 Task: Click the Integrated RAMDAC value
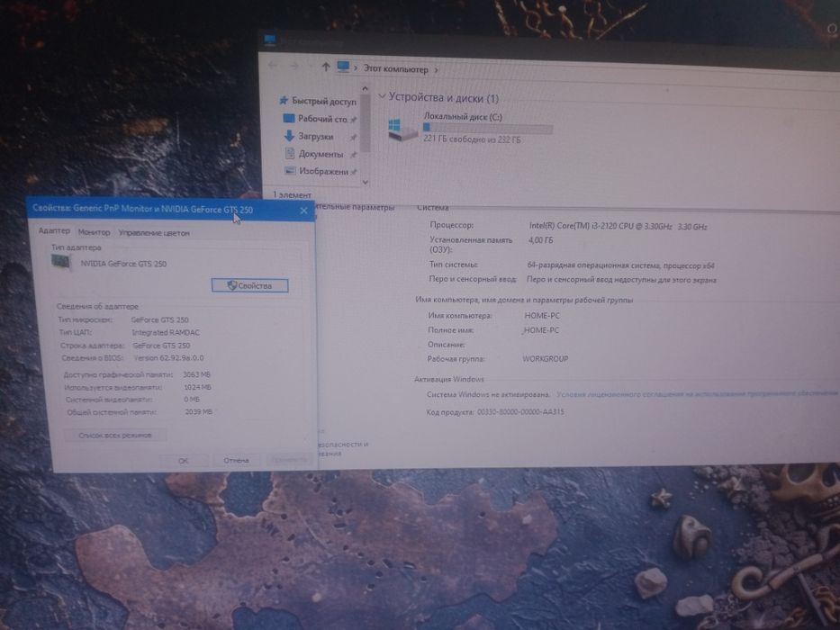[x=166, y=333]
